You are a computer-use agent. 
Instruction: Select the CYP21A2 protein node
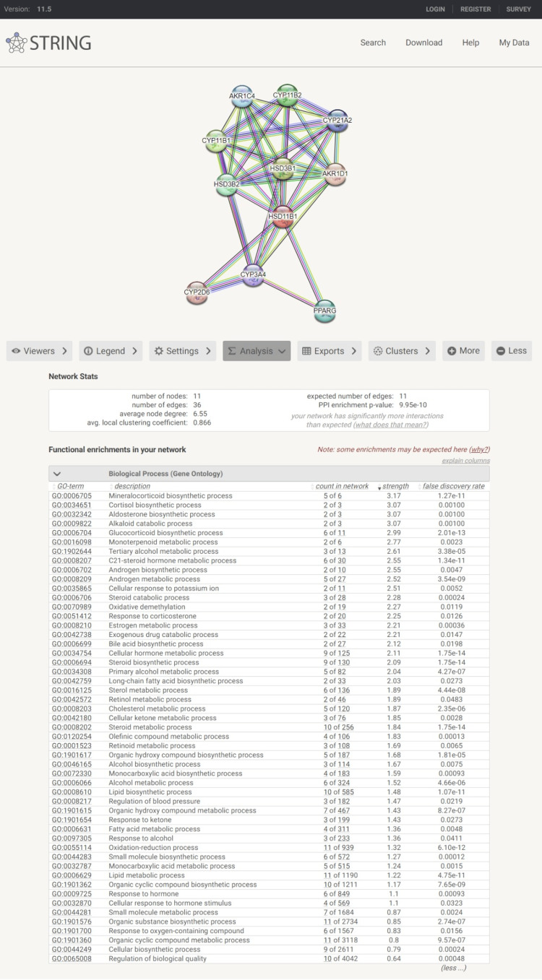point(337,121)
